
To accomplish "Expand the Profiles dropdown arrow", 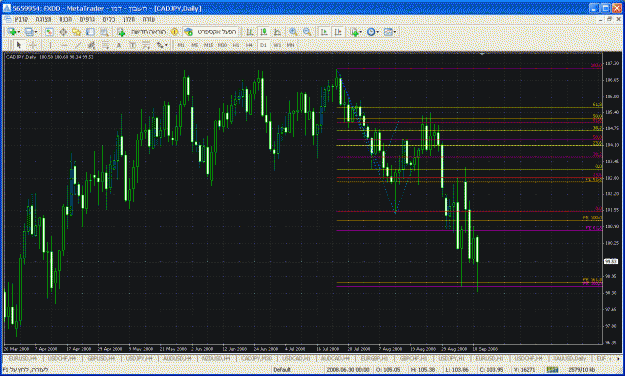I will pyautogui.click(x=36, y=32).
